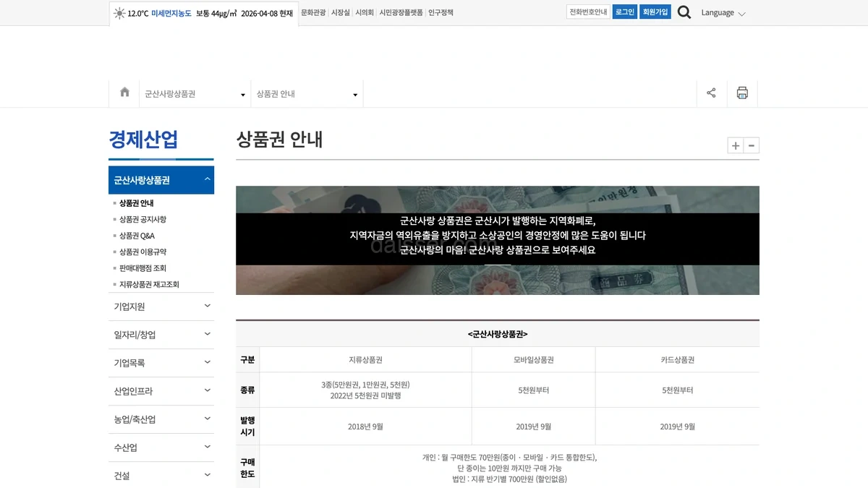Click the 전화번호안내 button
Image resolution: width=868 pixels, height=488 pixels.
point(588,12)
